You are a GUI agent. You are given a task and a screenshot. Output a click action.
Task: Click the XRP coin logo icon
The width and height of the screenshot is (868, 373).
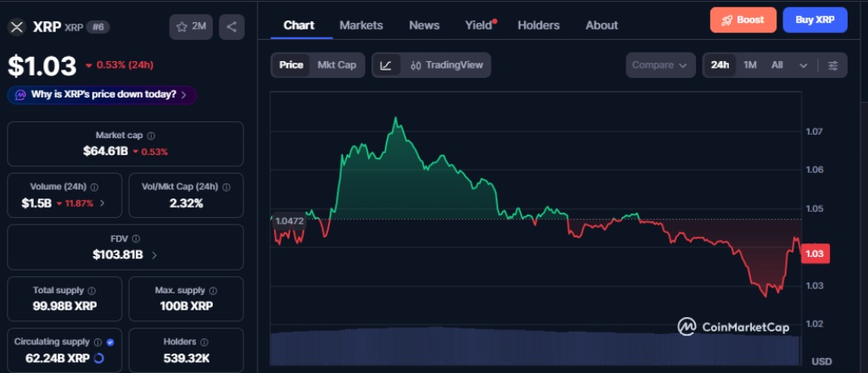(x=17, y=26)
